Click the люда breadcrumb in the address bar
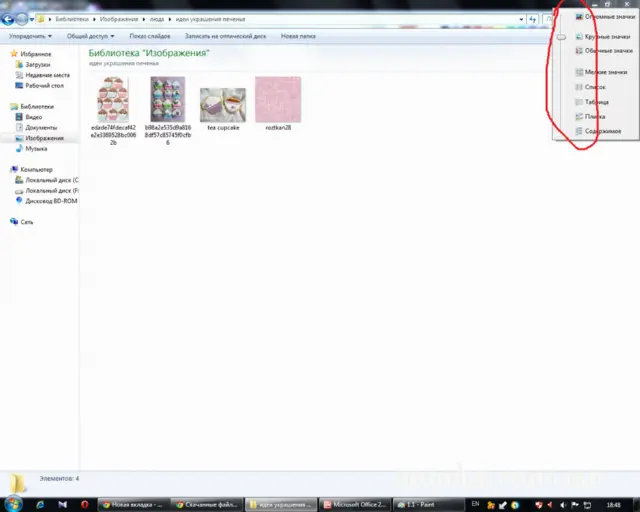Viewport: 640px width, 512px height. [157, 19]
